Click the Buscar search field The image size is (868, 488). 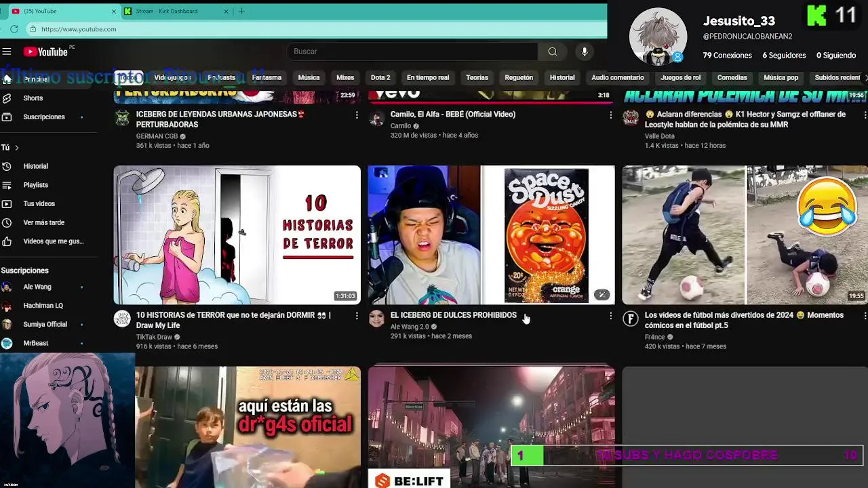412,52
